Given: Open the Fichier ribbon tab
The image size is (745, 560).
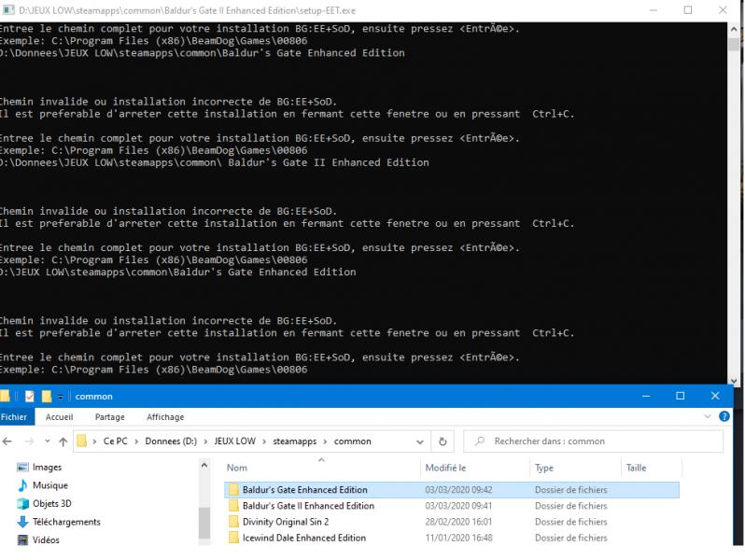Looking at the screenshot, I should (14, 416).
